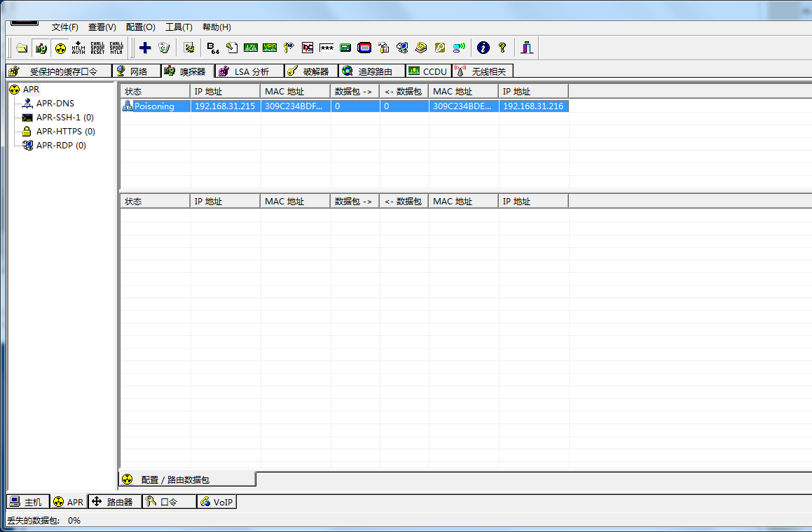Open the Base64 decoder tool icon
This screenshot has width=812, height=532.
pos(213,48)
